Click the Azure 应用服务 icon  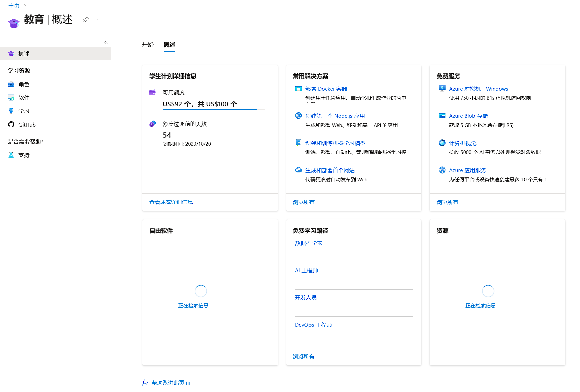[442, 170]
